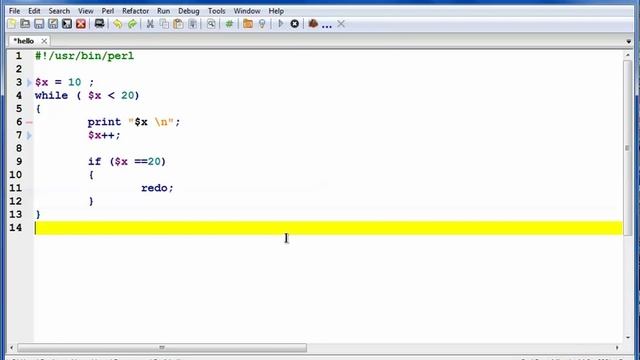Click the Save As toolbar icon
640x360 pixels.
coord(53,24)
